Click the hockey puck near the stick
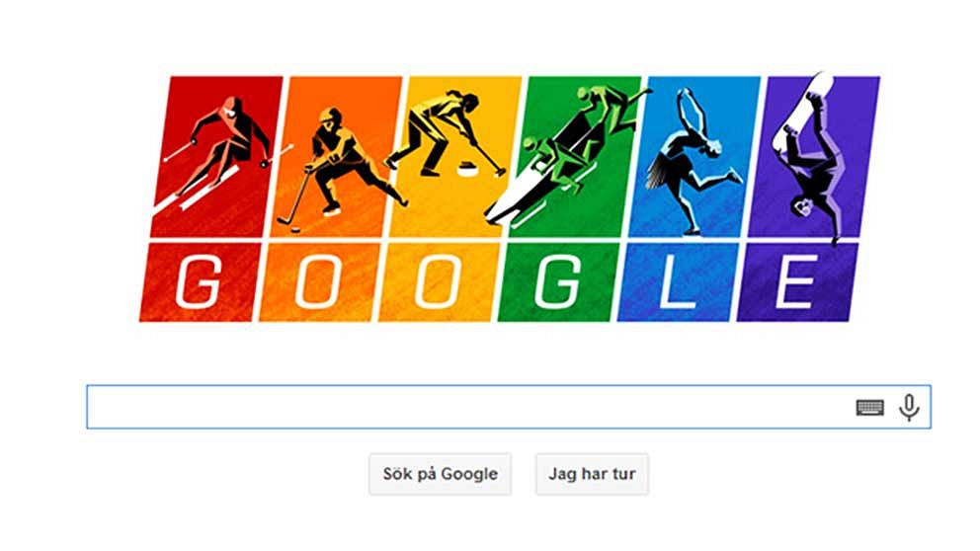 (296, 230)
